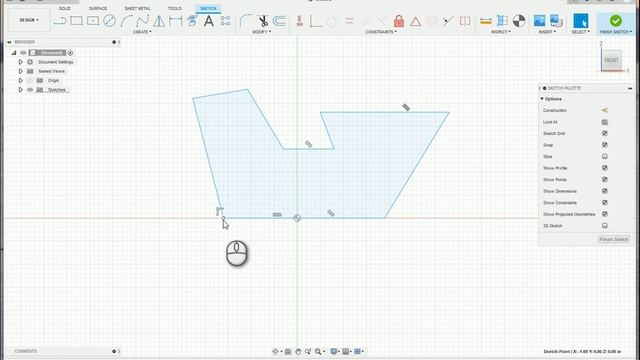
Task: Toggle the Show Dimensions checkbox
Action: (604, 191)
